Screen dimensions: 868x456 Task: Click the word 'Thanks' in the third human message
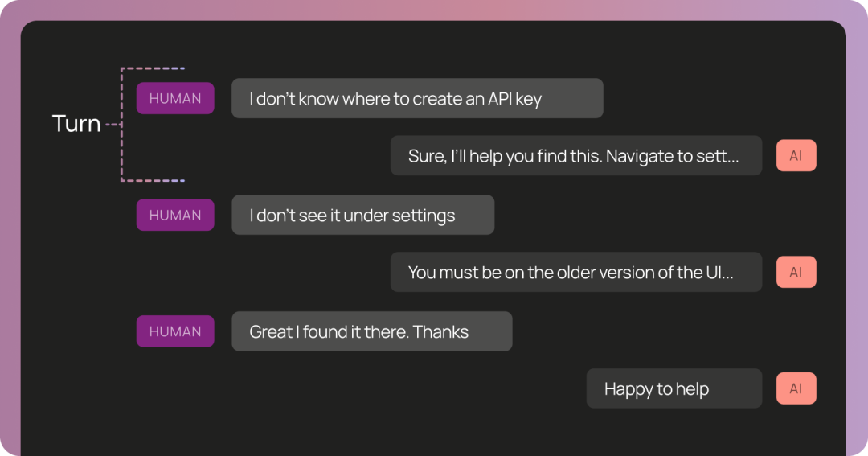pos(440,332)
